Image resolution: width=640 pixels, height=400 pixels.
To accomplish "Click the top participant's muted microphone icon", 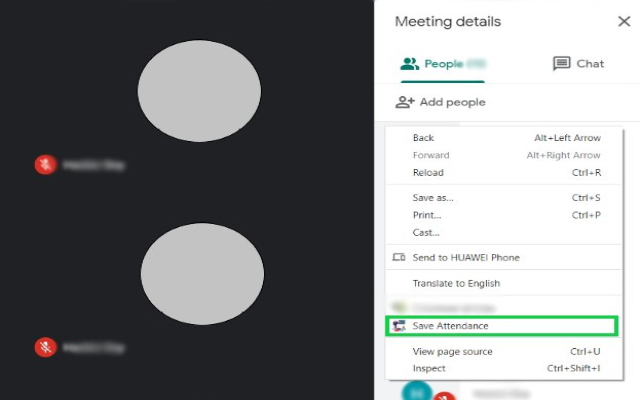I will coord(45,164).
